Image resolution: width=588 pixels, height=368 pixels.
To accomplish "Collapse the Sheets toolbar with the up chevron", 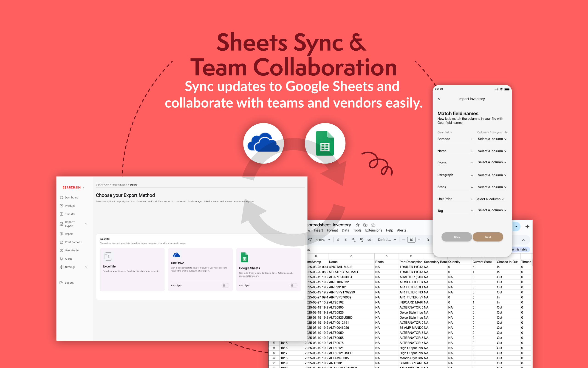I will pyautogui.click(x=523, y=240).
